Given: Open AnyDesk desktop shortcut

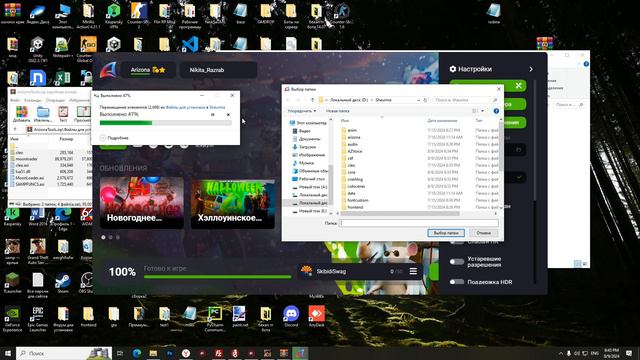Looking at the screenshot, I should [x=317, y=316].
